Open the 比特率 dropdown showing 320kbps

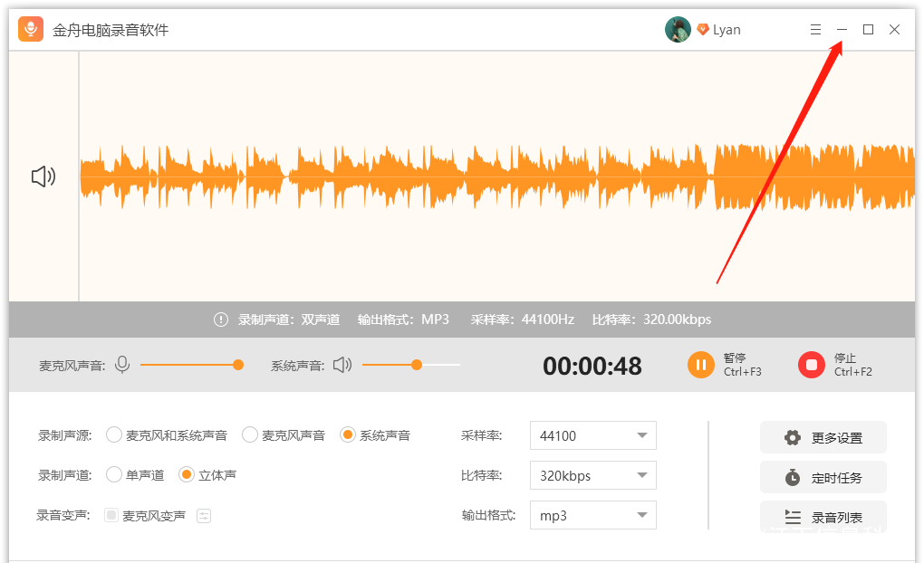(x=592, y=475)
